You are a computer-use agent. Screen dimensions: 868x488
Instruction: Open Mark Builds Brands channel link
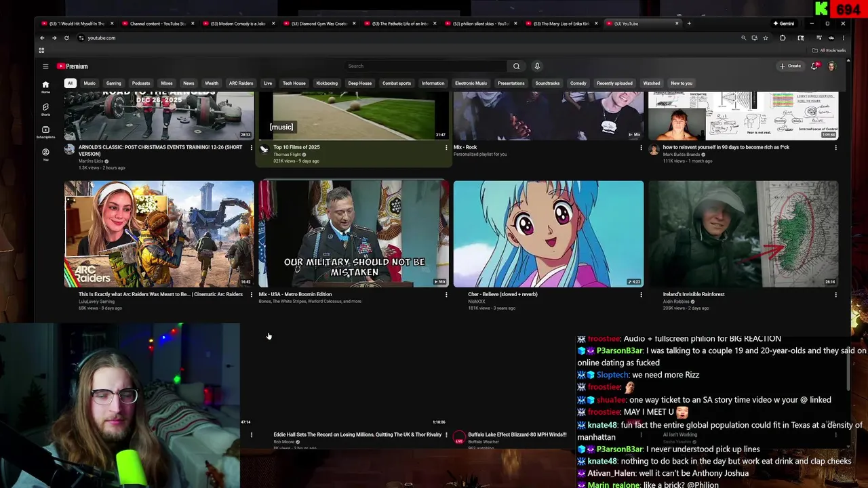click(x=682, y=155)
